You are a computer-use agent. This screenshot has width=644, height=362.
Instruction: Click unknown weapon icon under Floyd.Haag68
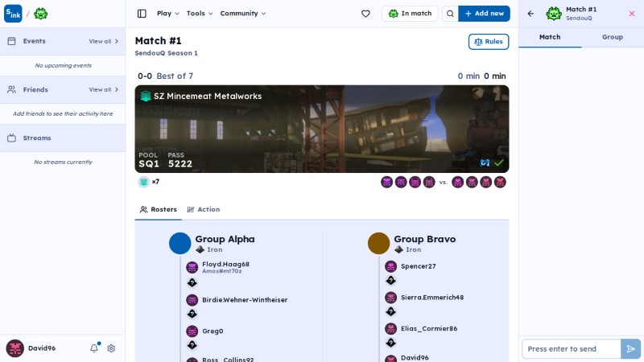(x=192, y=283)
